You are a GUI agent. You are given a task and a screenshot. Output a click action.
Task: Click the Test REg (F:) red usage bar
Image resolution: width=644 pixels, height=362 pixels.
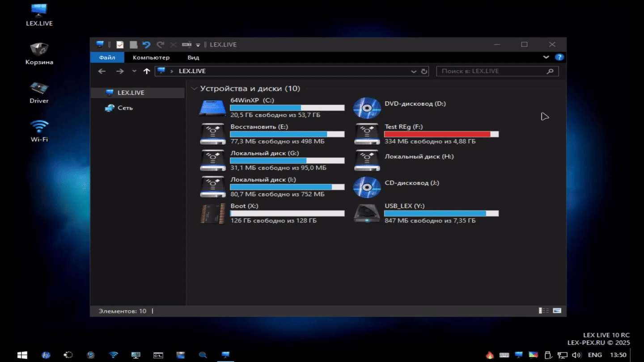(x=437, y=134)
